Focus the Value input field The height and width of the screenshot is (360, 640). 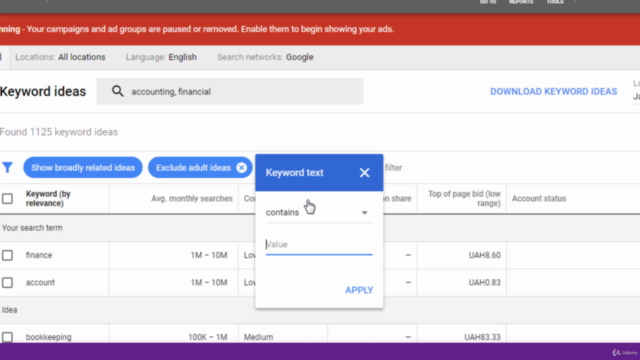[319, 244]
